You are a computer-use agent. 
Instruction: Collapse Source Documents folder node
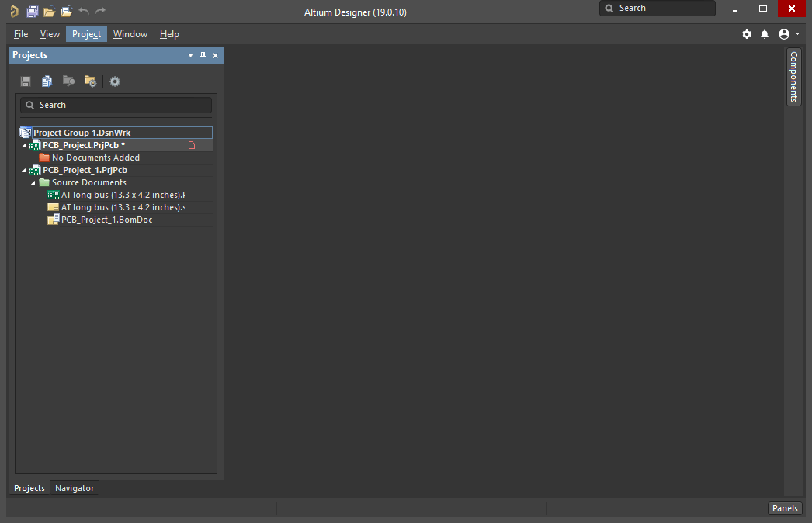coord(33,183)
